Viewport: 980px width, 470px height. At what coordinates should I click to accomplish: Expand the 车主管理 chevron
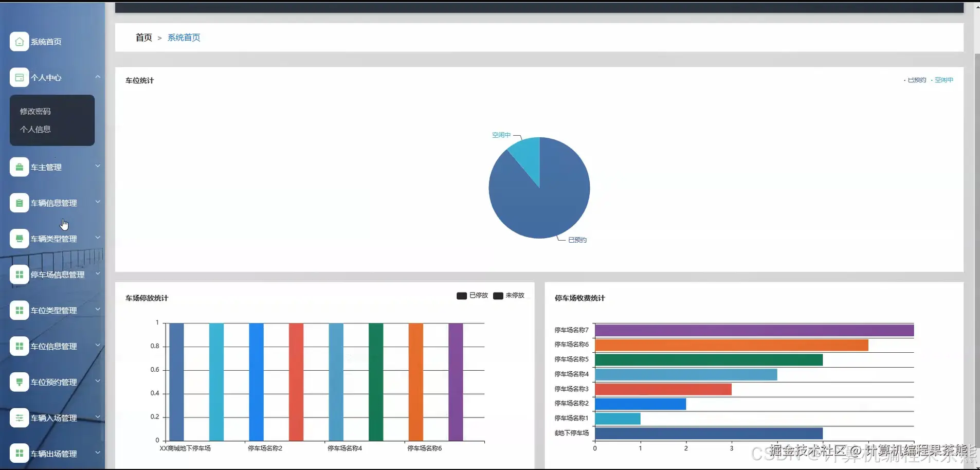(98, 166)
